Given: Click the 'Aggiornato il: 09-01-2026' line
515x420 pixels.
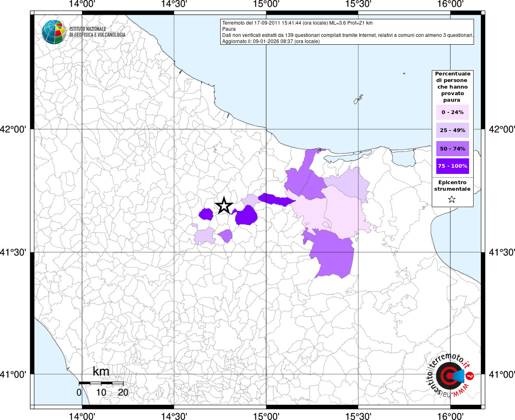Looking at the screenshot, I should [271, 41].
